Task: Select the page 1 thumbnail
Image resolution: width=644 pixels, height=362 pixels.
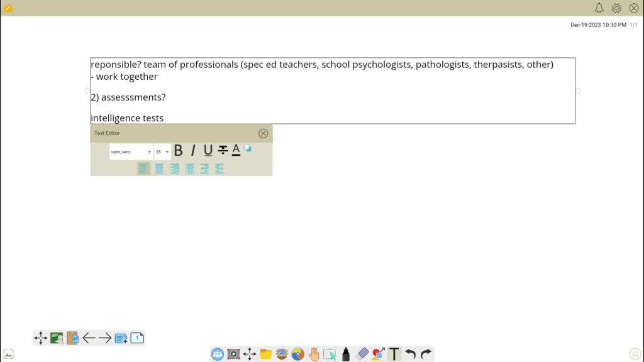Action: (x=136, y=337)
